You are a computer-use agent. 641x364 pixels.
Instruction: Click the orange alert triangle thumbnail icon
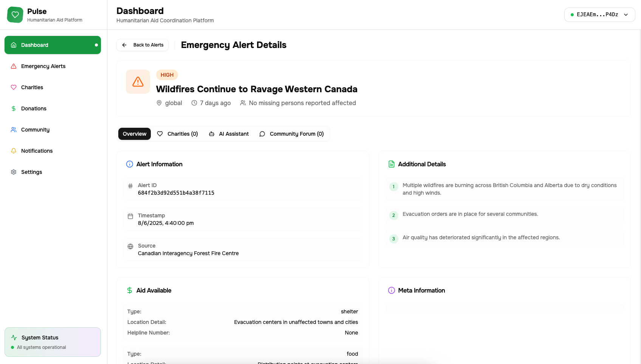coord(138,82)
